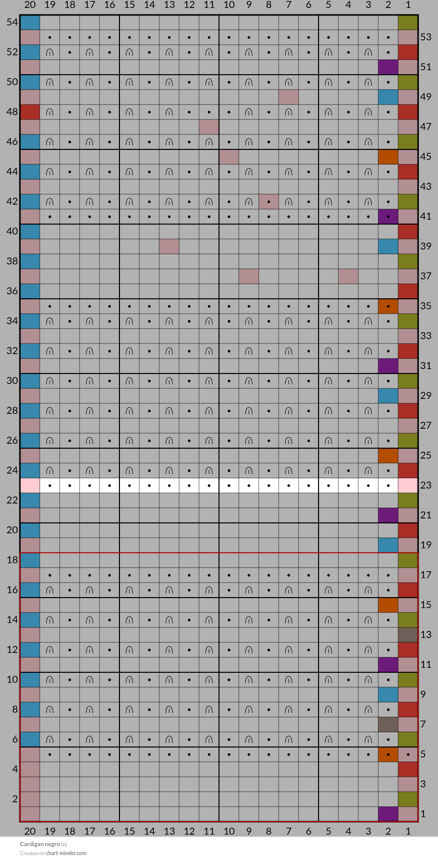Screen dimensions: 438x868
Task: Open the chart-minder.com link
Action: pyautogui.click(x=66, y=853)
